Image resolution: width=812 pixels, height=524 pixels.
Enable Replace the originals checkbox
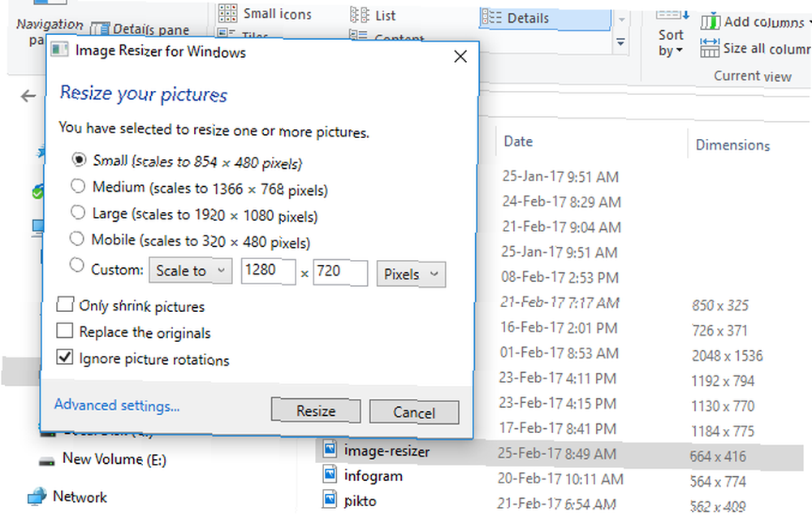(65, 331)
